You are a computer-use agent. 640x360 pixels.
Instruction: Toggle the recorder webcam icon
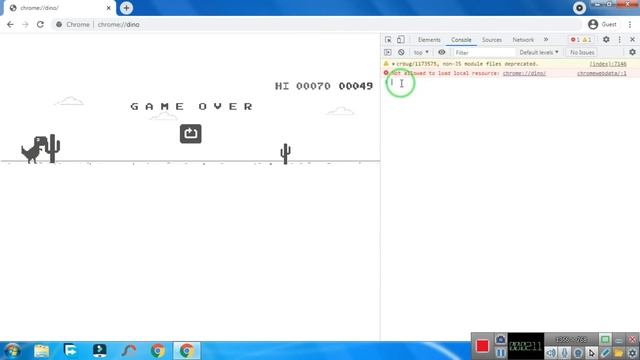coord(578,353)
